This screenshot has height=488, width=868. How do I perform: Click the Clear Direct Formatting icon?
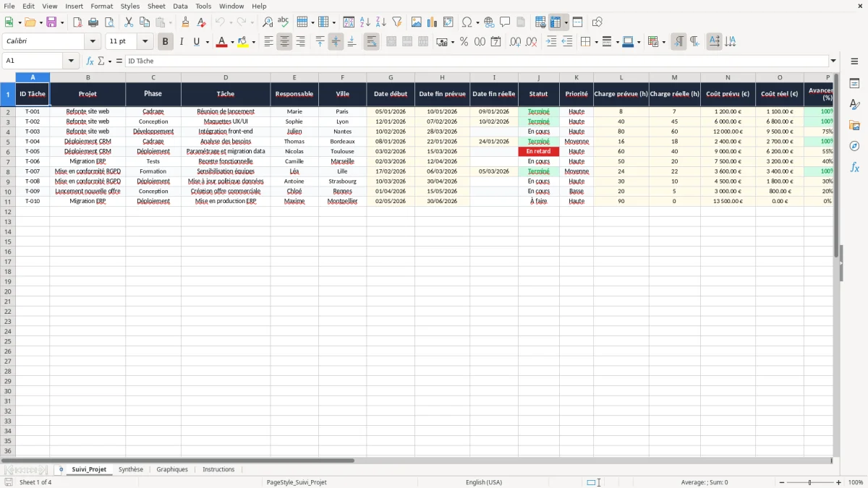pos(201,22)
